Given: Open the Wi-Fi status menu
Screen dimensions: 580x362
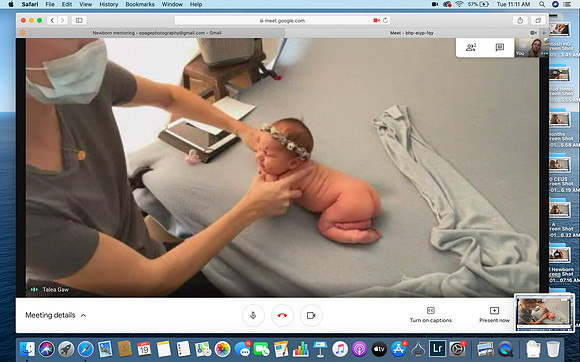Looking at the screenshot, I should pyautogui.click(x=459, y=4).
